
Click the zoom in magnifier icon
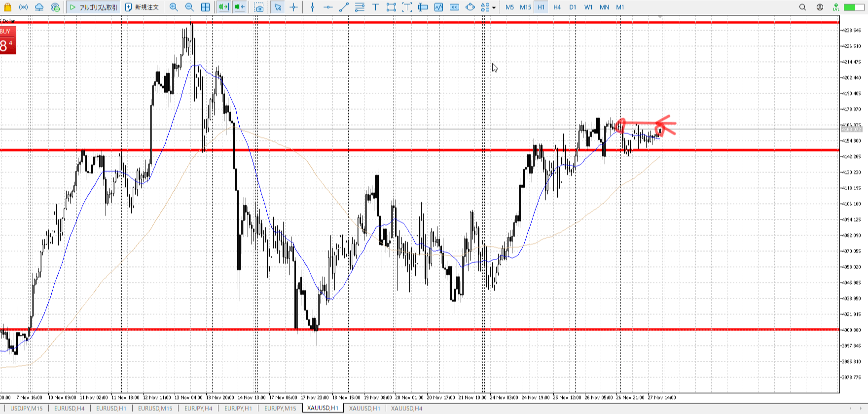pos(174,7)
